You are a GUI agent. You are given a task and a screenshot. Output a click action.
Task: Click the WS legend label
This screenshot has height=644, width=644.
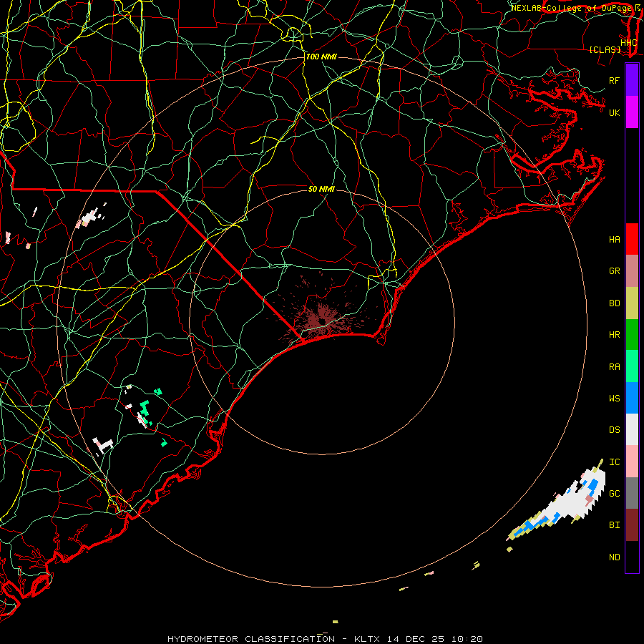pyautogui.click(x=614, y=398)
